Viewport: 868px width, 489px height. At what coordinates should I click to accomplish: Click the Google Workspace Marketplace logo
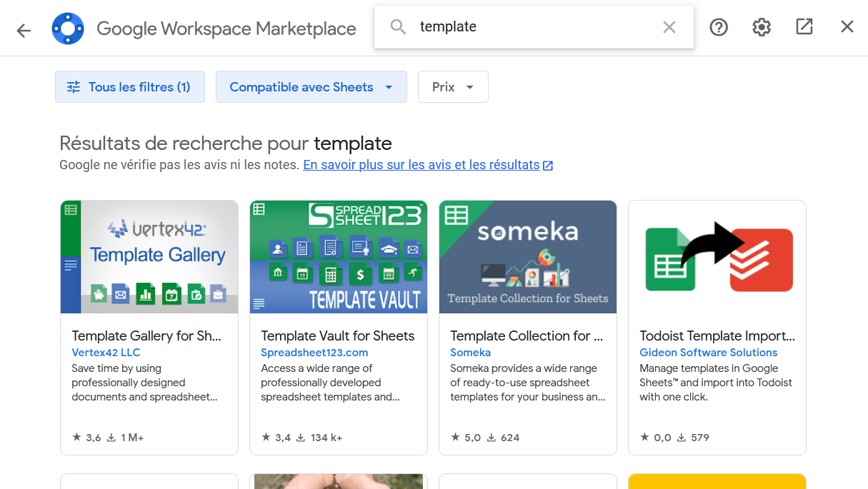click(68, 29)
